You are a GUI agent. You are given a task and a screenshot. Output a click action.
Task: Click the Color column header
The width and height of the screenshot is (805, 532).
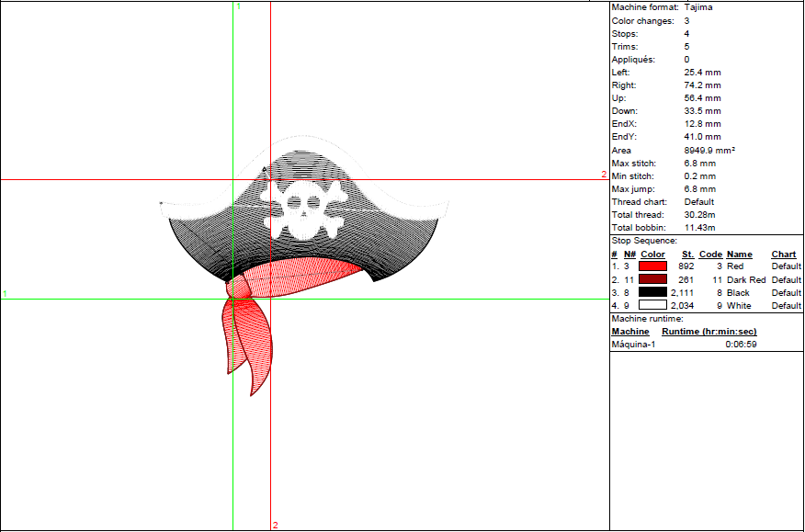pos(652,255)
